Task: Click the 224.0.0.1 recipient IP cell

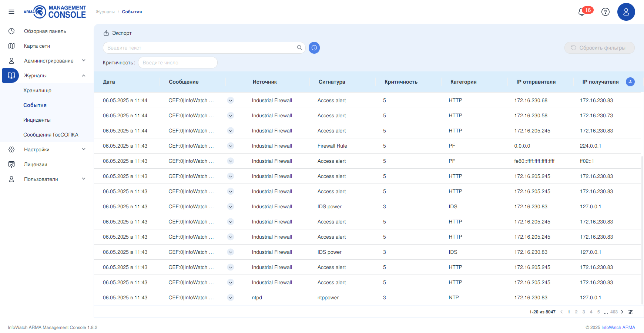Action: (x=590, y=146)
